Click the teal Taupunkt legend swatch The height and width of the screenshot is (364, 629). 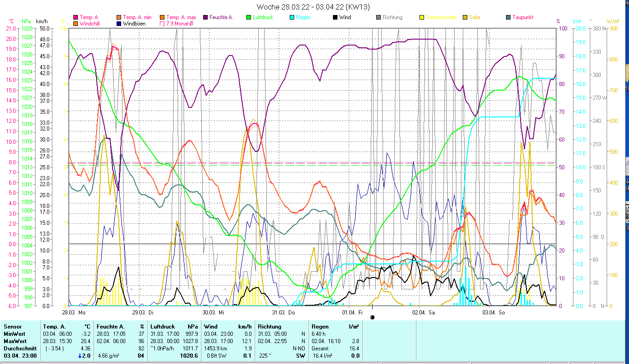(508, 17)
